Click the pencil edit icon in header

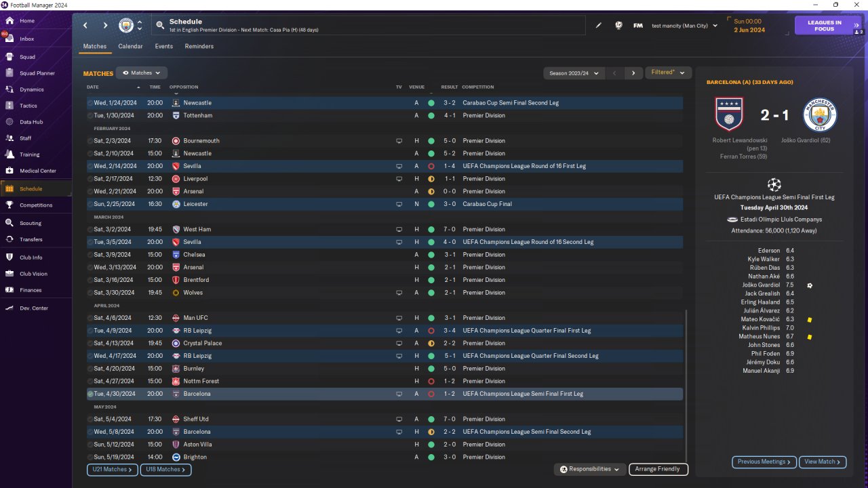point(599,26)
